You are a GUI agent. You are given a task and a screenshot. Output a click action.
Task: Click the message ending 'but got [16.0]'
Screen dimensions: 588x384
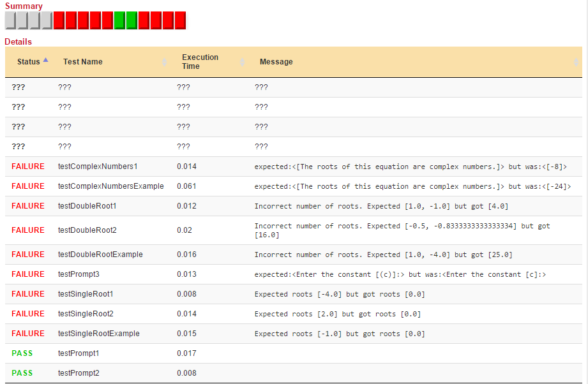pos(402,230)
